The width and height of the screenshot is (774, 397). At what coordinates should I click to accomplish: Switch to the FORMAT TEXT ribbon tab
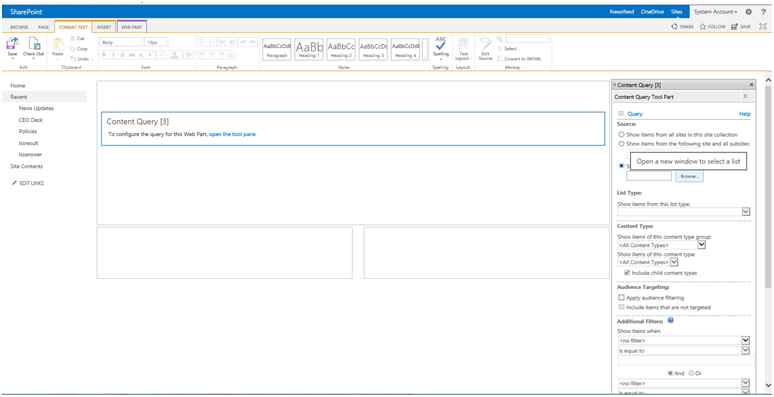(x=73, y=27)
